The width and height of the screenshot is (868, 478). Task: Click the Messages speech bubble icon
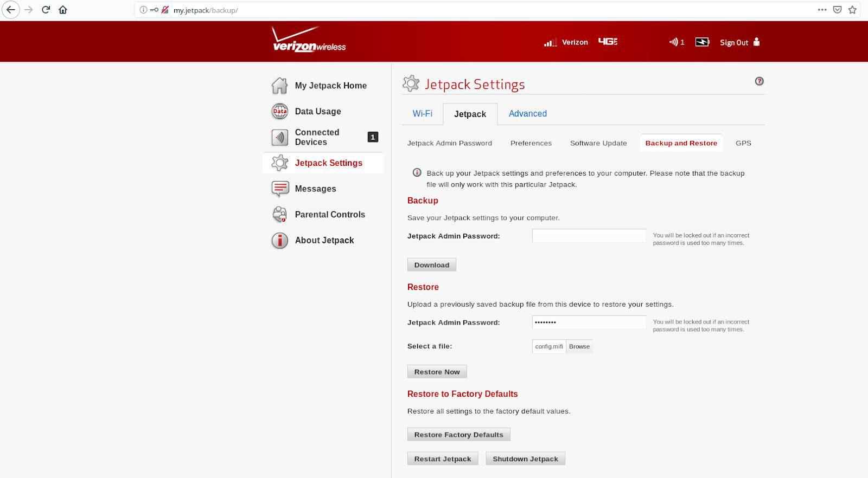coord(279,189)
